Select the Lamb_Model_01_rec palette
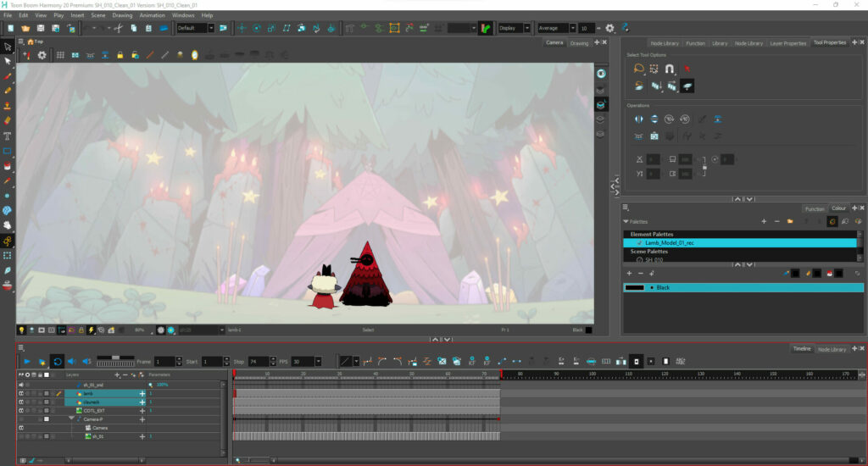 [x=740, y=243]
